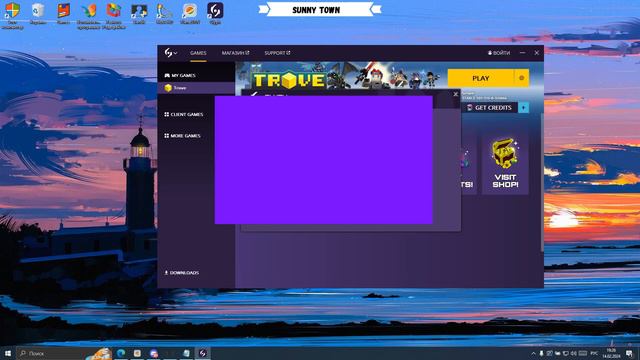Select the Windows shield desktop shortcut

point(12,15)
